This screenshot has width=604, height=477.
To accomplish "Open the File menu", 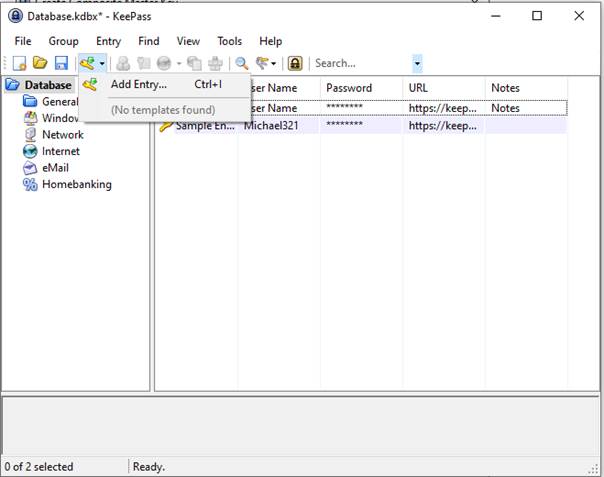I will 23,41.
